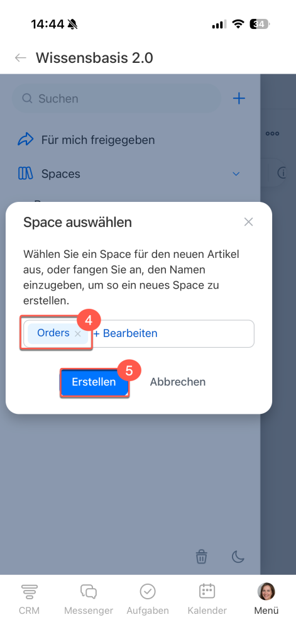
Task: Tap the Suchen search field
Action: pos(117,99)
